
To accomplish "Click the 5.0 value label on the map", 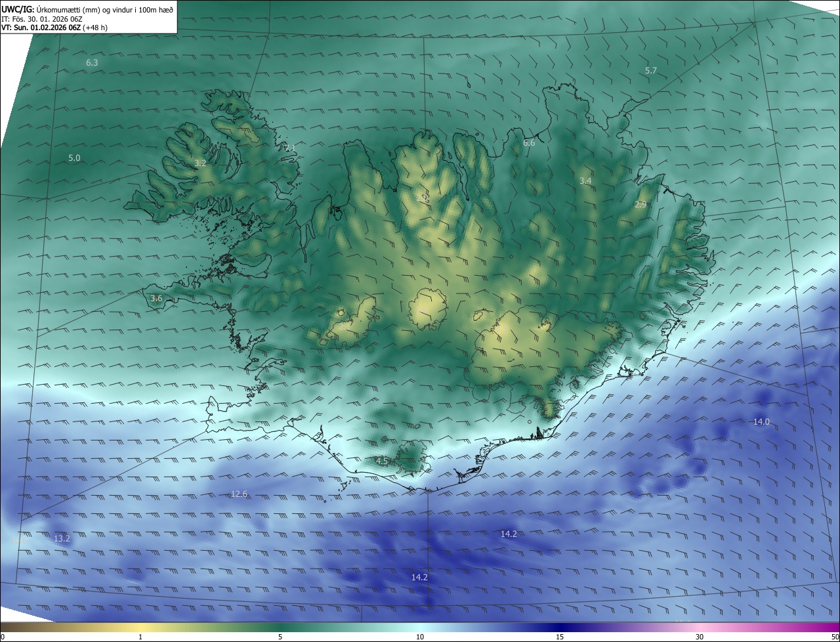I will [x=74, y=158].
